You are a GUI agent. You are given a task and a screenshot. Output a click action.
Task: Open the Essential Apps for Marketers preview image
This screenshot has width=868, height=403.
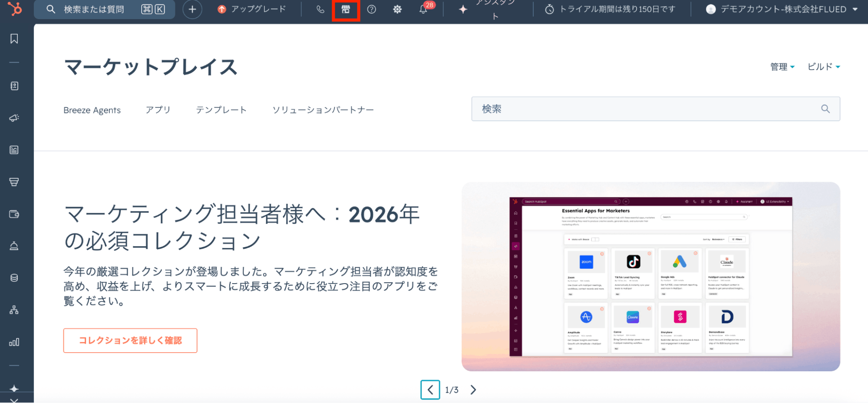[651, 277]
